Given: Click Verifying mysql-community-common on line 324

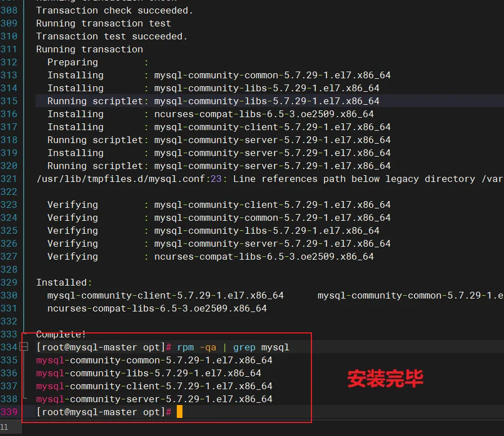Looking at the screenshot, I should (219, 217).
